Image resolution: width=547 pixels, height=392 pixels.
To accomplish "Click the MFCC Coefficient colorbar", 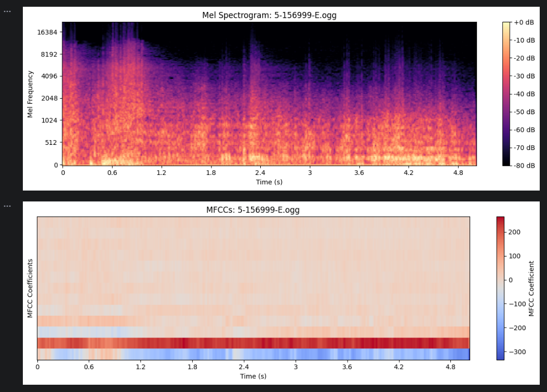I will pos(500,289).
